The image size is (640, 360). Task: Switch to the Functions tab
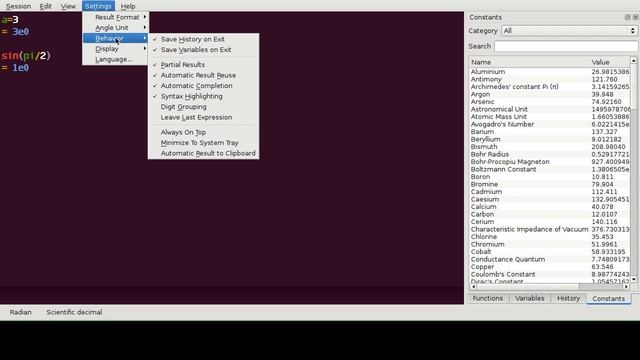coord(487,298)
